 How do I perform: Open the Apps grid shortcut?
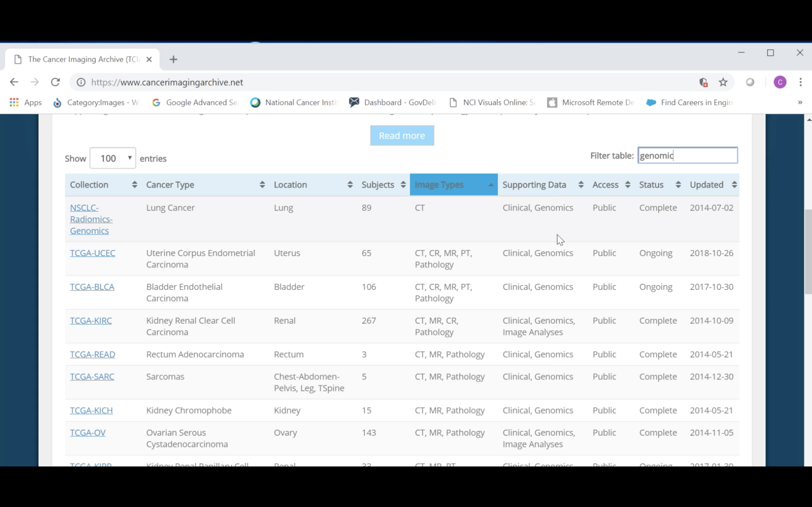tap(26, 102)
